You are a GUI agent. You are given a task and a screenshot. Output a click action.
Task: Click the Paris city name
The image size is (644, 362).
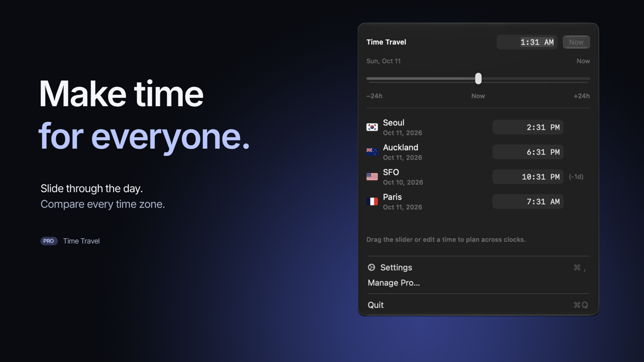pyautogui.click(x=392, y=197)
